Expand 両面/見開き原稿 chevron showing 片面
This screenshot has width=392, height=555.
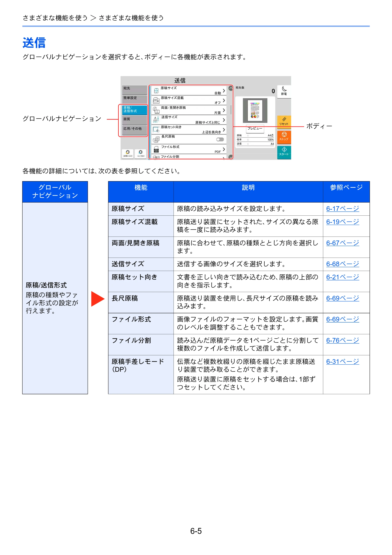pos(224,110)
